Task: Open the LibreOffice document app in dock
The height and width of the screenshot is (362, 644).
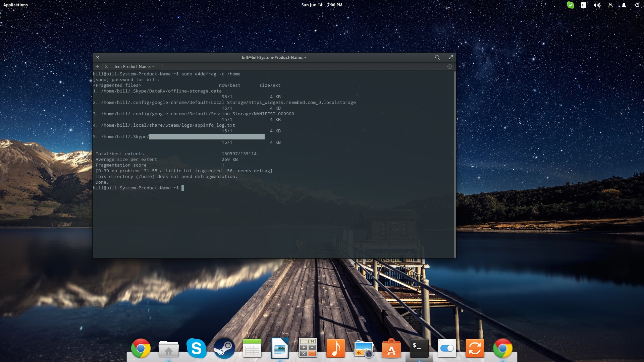Action: coord(280,349)
